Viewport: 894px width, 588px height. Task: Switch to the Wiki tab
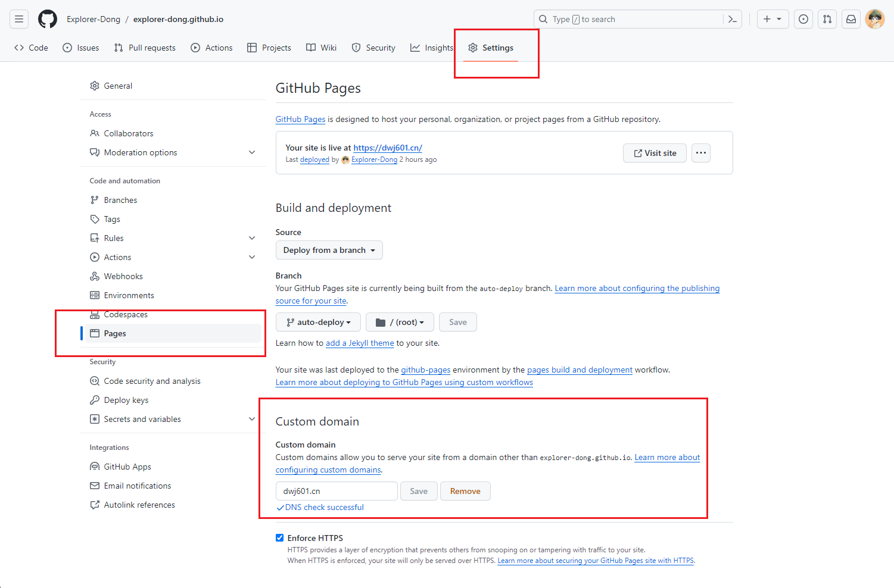coord(322,48)
